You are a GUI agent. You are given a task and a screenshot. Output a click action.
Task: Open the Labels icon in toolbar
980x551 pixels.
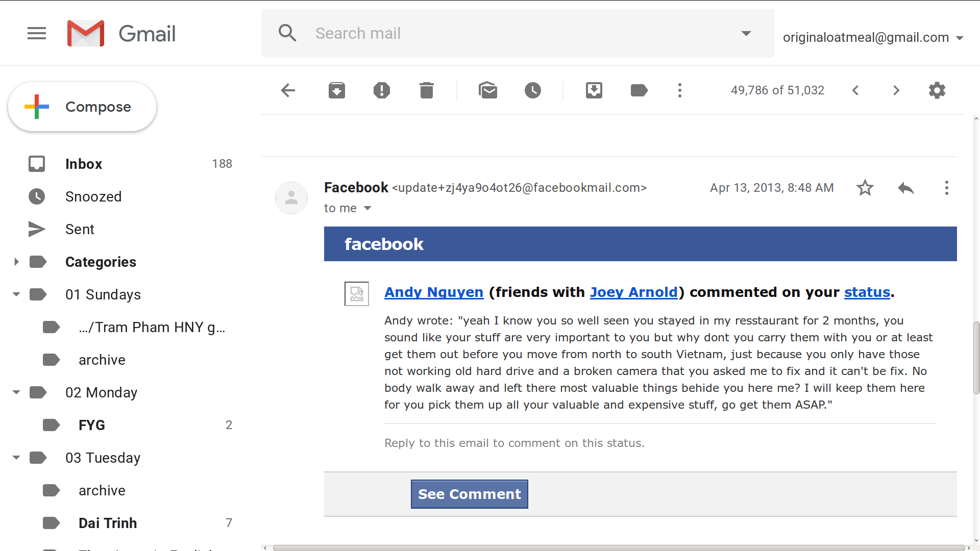pyautogui.click(x=639, y=90)
